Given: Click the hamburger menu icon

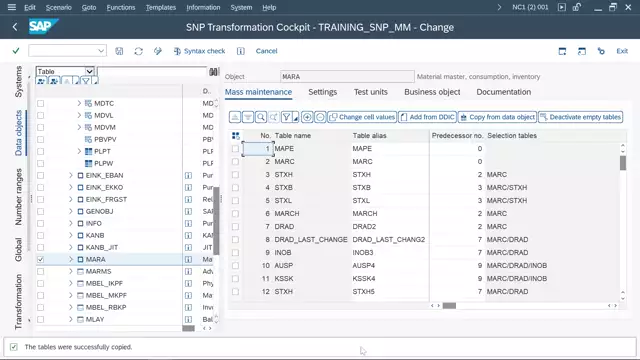Looking at the screenshot, I should 12,7.
